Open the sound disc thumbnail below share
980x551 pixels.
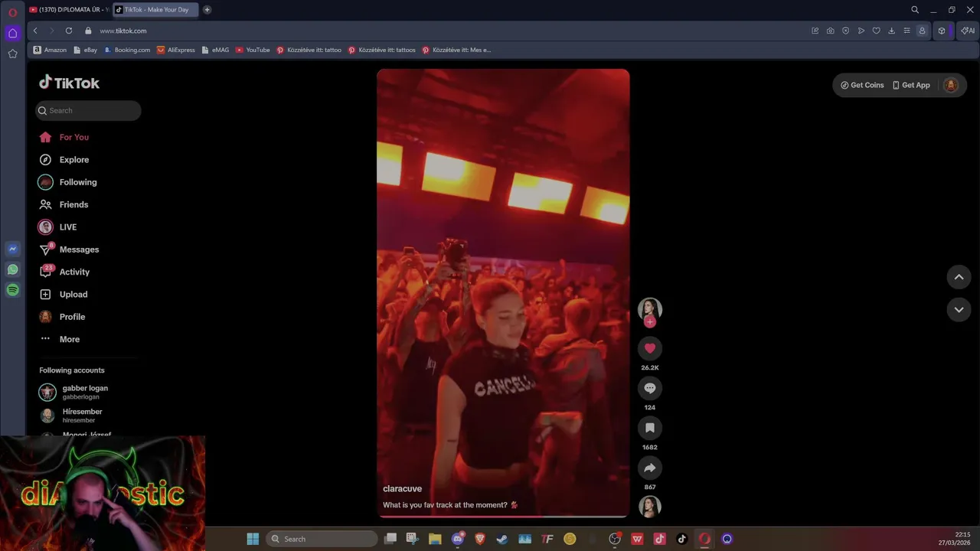coord(650,507)
